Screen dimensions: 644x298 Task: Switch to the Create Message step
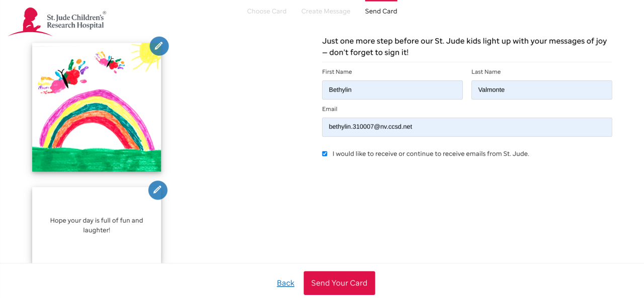326,11
